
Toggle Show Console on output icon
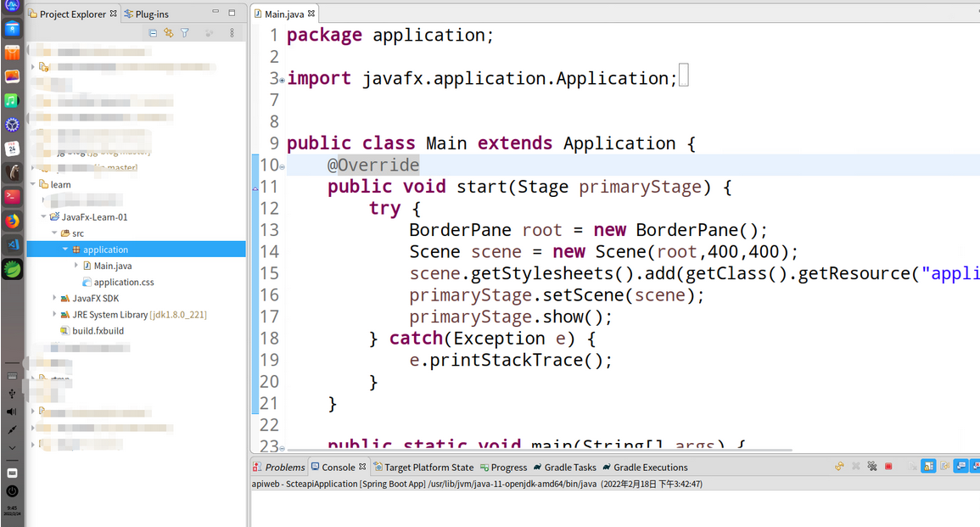coord(961,467)
